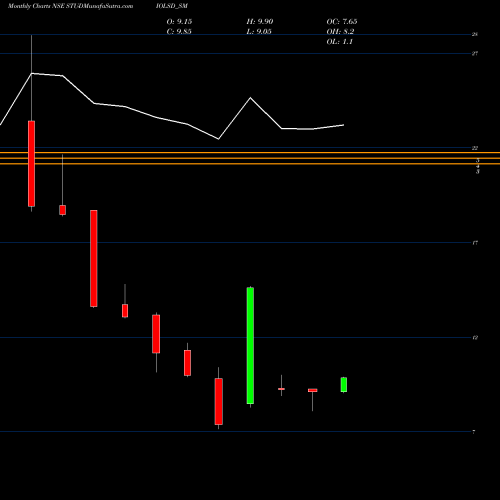500x500 pixels.
Task: Click the 28 price axis label
Action: coord(475,34)
